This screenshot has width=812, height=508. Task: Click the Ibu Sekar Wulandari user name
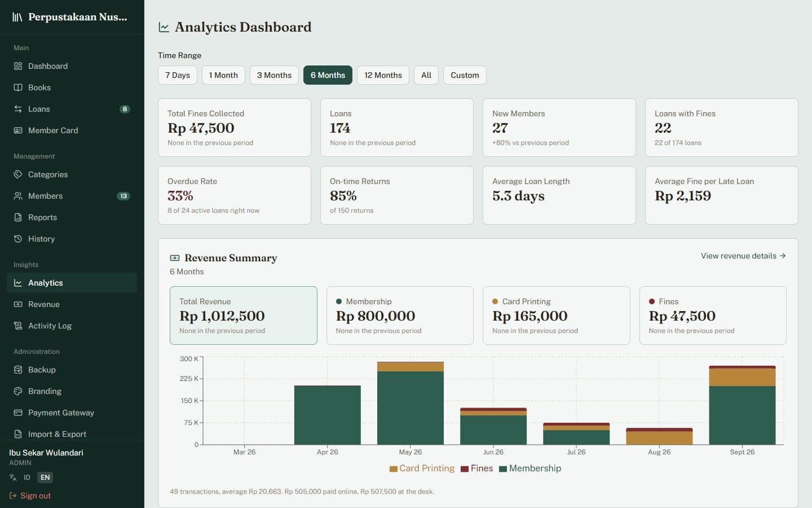pos(46,453)
